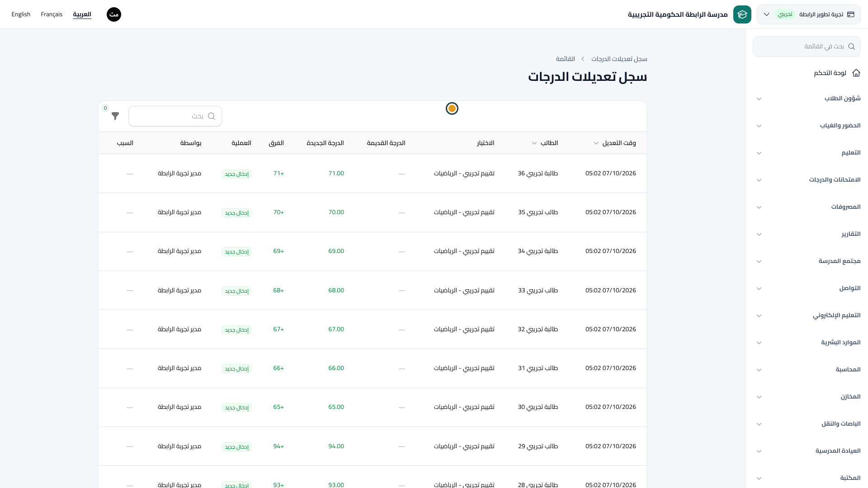Sort by الطالب column header
Viewport: 868px width, 488px height.
tap(545, 143)
